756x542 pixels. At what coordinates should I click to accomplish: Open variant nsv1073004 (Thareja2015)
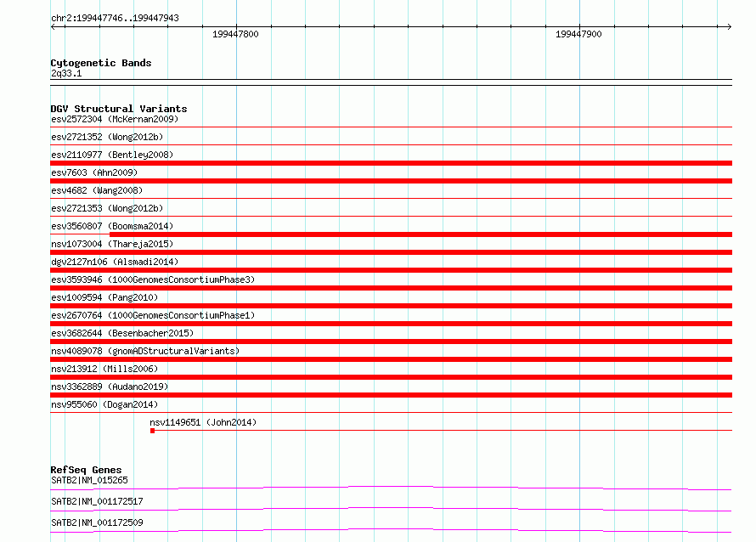tap(112, 244)
